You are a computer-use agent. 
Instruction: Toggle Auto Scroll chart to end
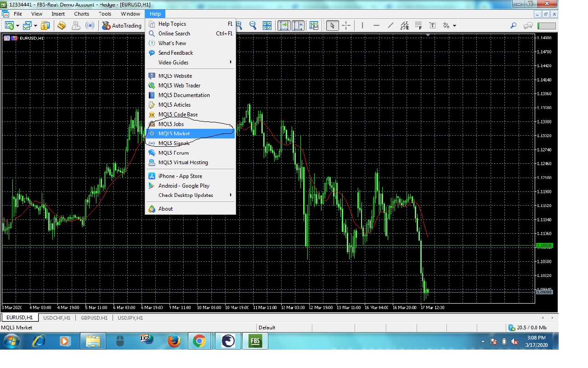tap(284, 26)
